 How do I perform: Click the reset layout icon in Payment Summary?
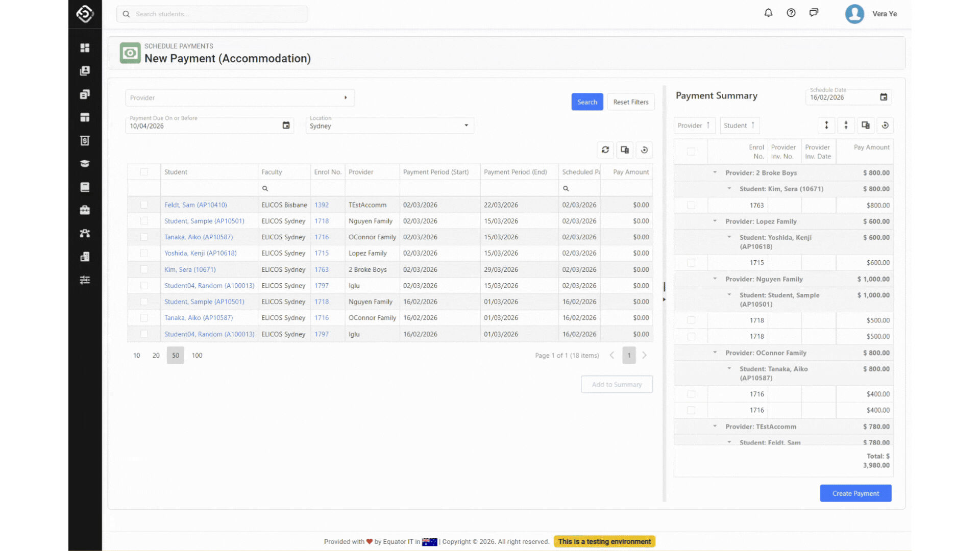coord(886,126)
